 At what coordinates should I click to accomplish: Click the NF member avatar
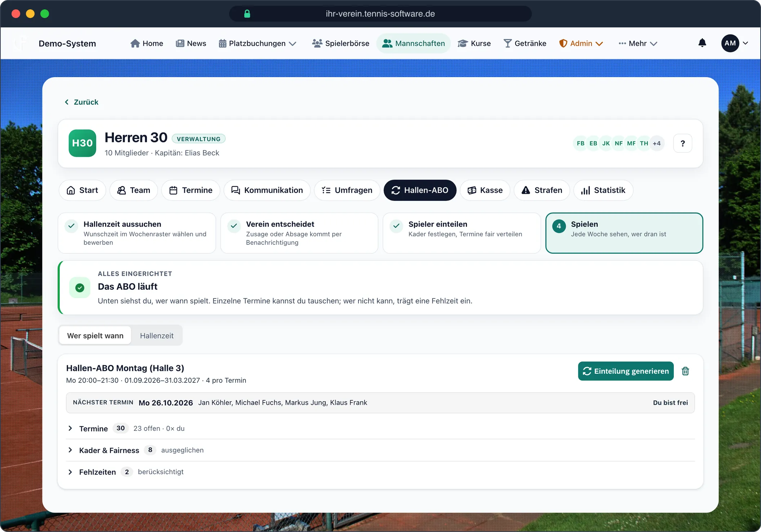tap(619, 143)
